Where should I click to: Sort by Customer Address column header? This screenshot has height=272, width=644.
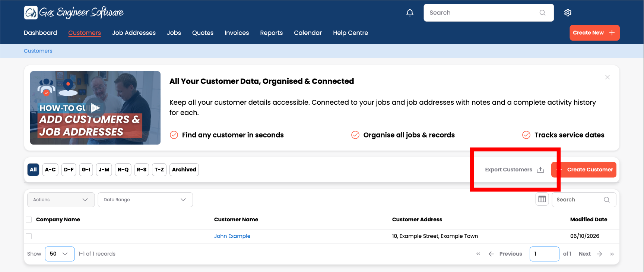417,219
